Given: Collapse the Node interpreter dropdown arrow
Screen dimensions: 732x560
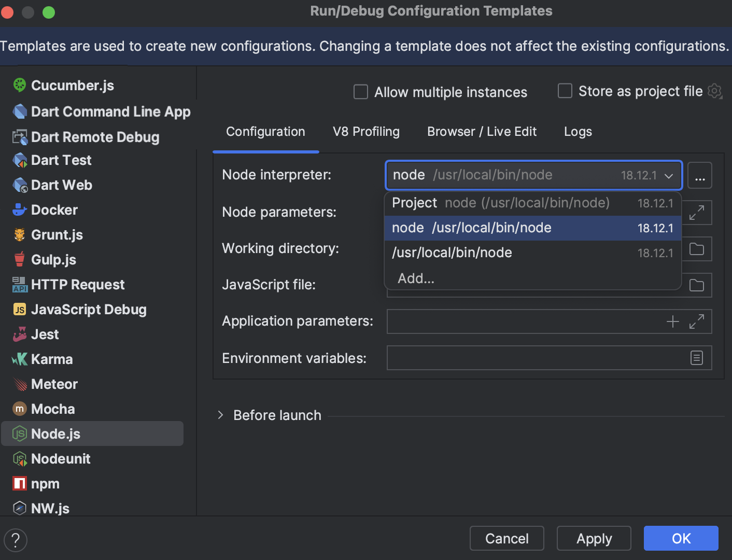Looking at the screenshot, I should [669, 176].
